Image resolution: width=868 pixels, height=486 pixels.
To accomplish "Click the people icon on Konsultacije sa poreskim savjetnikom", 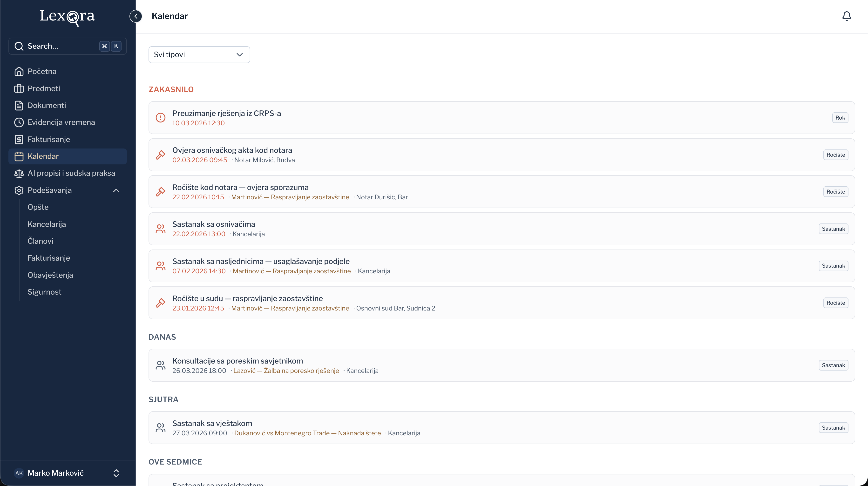I will tap(160, 365).
